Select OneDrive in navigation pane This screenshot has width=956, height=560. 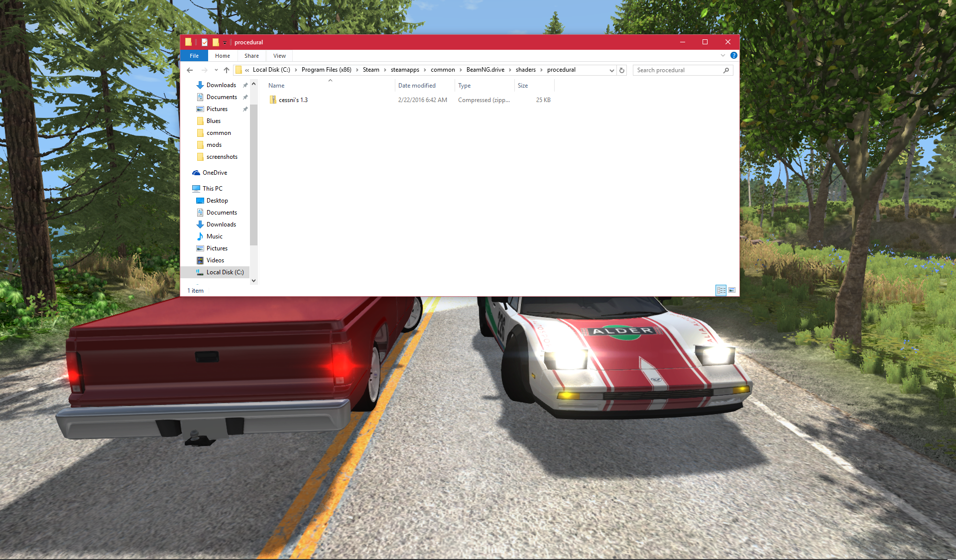point(215,173)
